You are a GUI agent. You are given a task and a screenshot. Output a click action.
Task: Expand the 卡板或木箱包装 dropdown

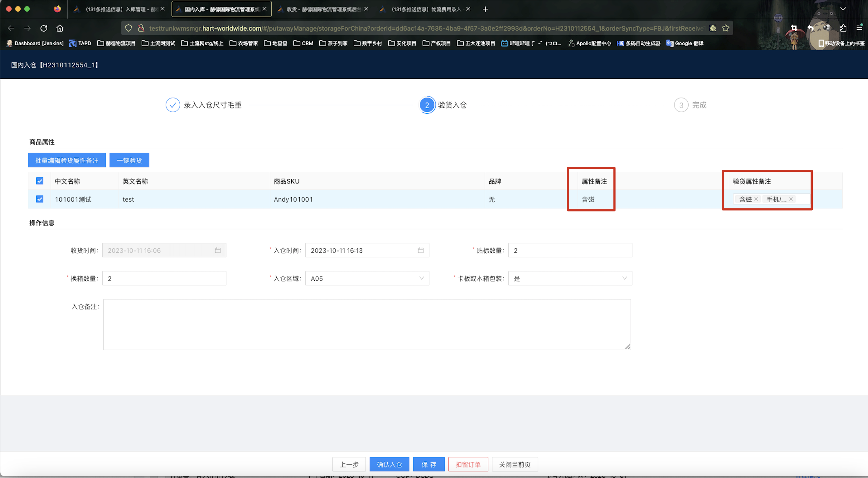pos(570,278)
